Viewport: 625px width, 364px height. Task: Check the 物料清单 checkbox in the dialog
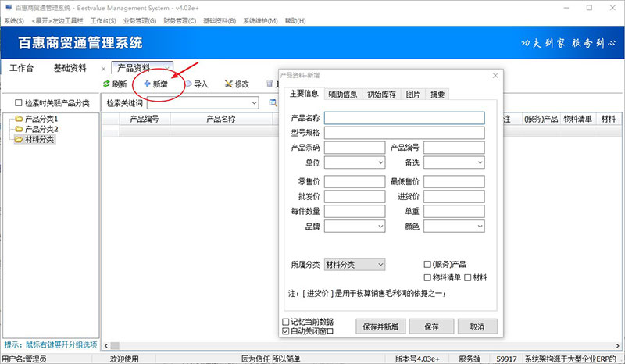coord(427,277)
